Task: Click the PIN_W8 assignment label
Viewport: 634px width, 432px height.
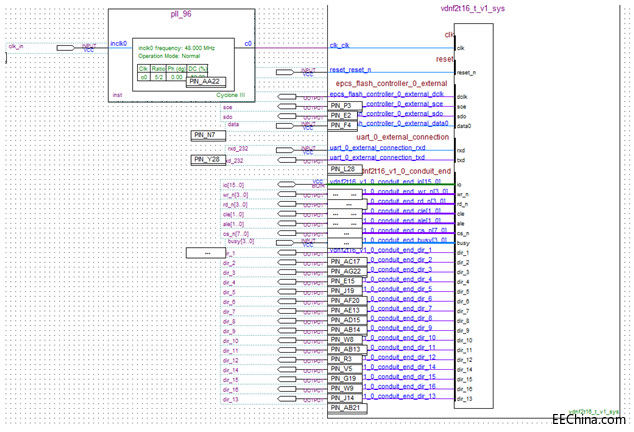Action: pyautogui.click(x=345, y=340)
